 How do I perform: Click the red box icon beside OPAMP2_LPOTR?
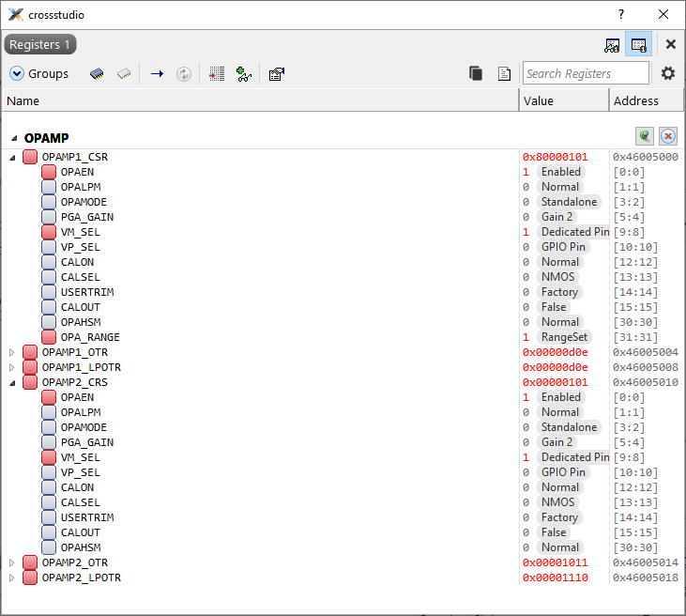30,577
